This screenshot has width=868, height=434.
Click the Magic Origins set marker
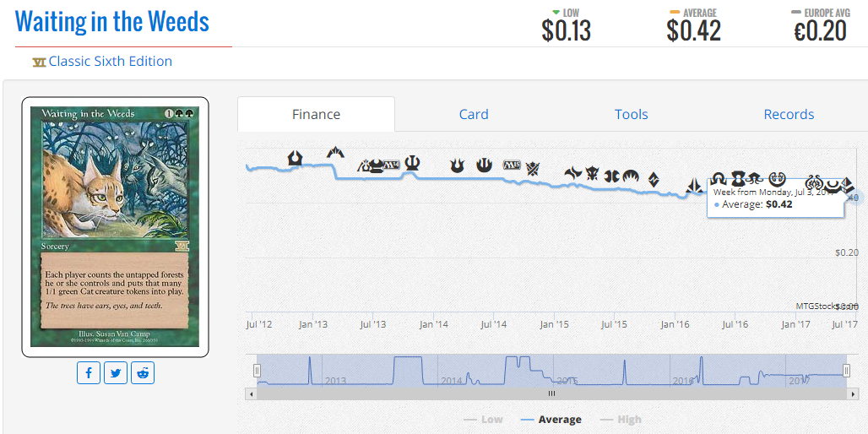[631, 176]
